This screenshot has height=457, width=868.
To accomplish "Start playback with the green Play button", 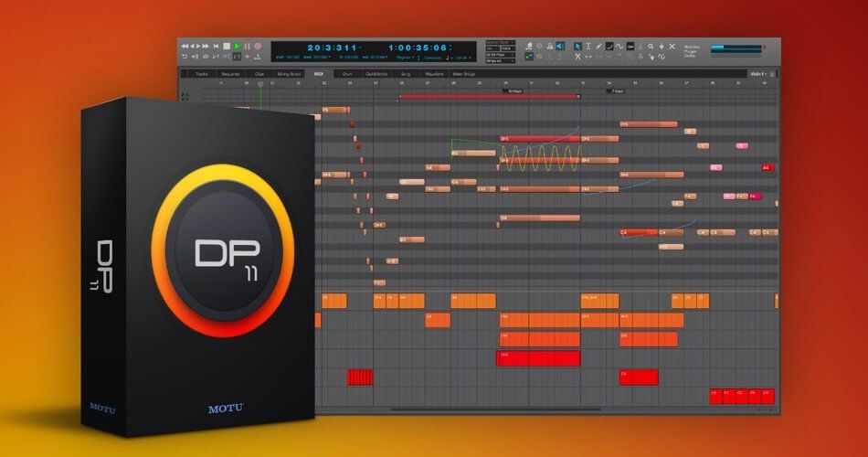I will 237,47.
